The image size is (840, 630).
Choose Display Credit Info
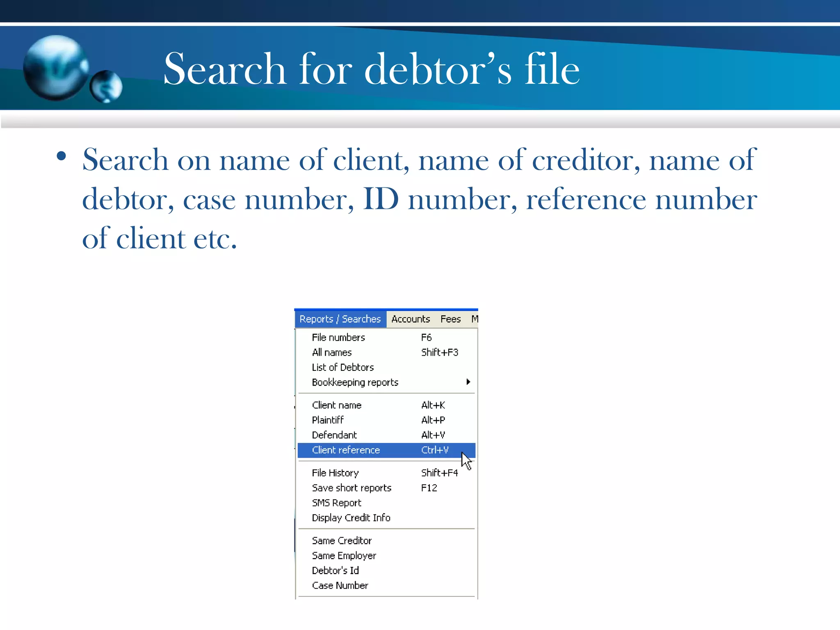tap(351, 518)
